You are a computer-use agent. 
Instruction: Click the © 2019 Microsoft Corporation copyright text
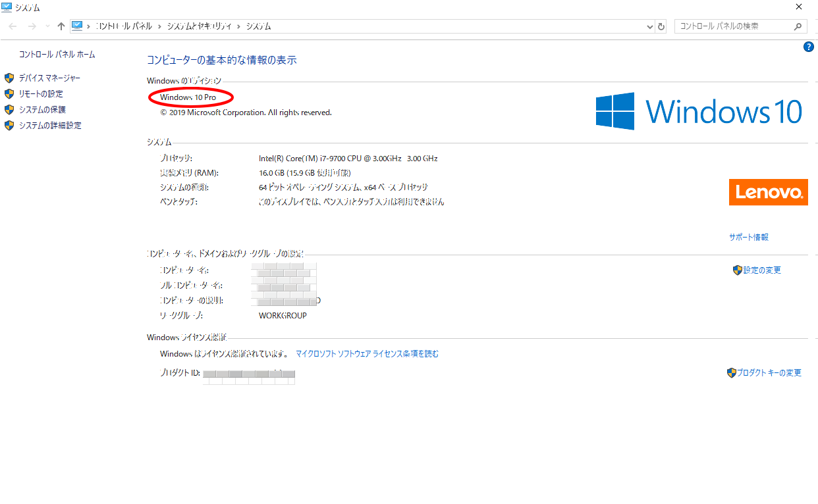click(x=246, y=113)
